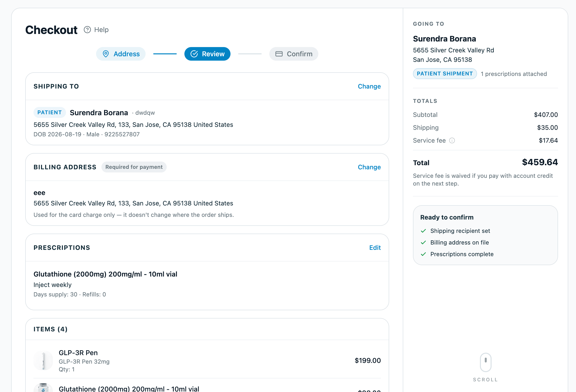Click the GLP-3R Pen price $199.00
The height and width of the screenshot is (392, 576).
click(x=368, y=360)
